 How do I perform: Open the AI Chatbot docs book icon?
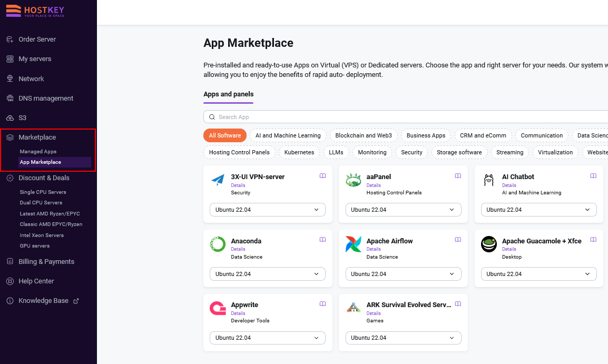[x=593, y=176]
